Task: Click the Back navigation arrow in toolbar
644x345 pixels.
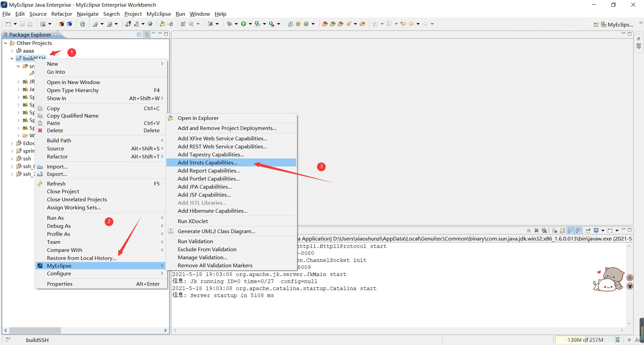Action: [411, 24]
